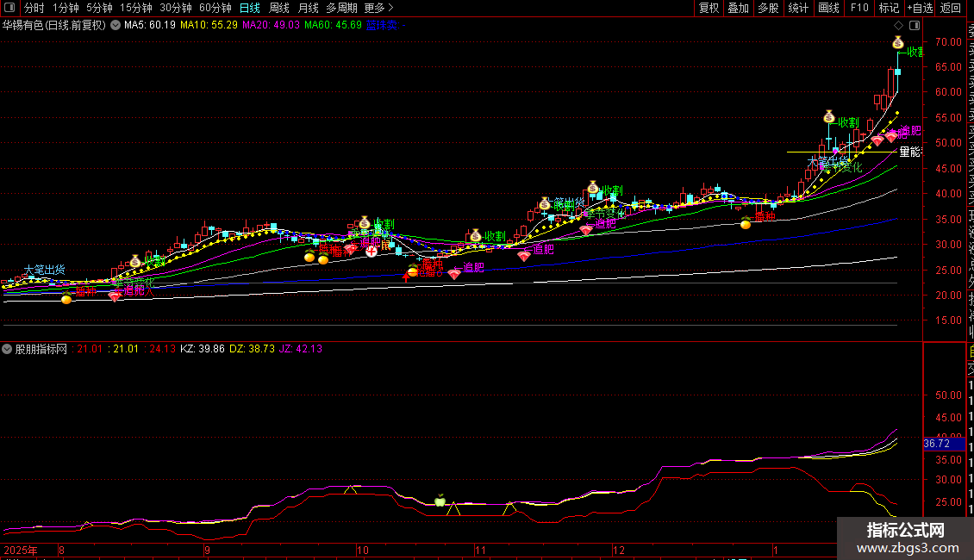Click the red circled plus marker in October
Screen dimensions: 974x560
pos(371,252)
